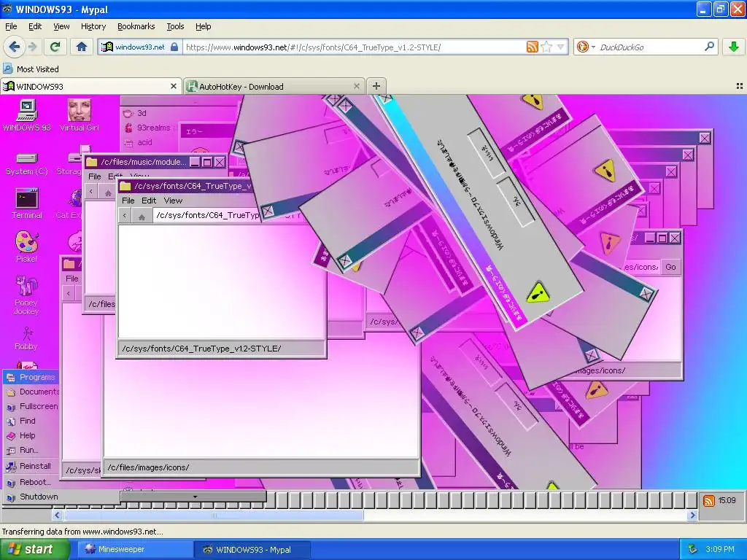Image resolution: width=747 pixels, height=560 pixels.
Task: Click home icon in C64_TrueType window
Action: click(x=142, y=216)
